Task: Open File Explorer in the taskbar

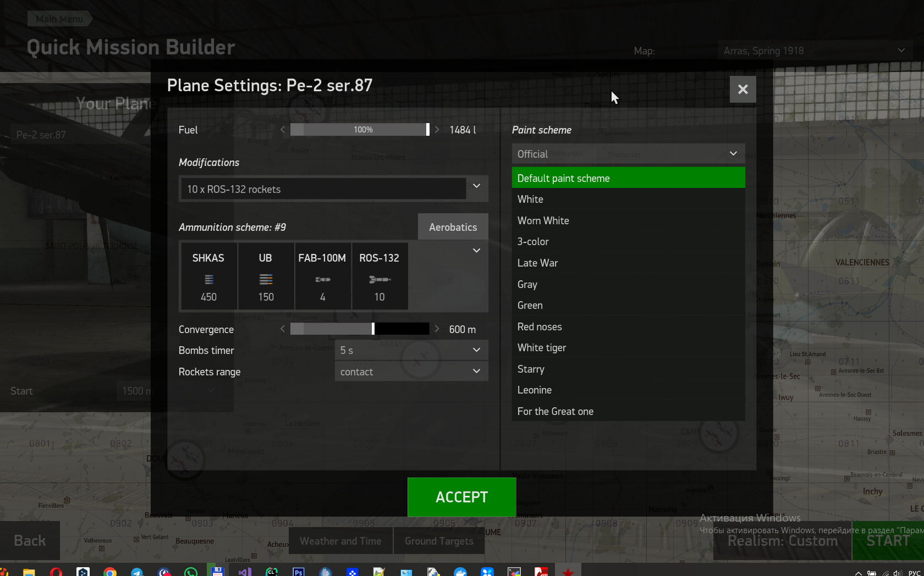Action: click(x=29, y=572)
